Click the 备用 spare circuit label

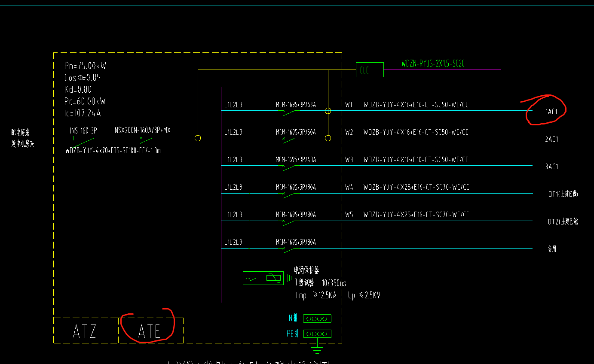[552, 249]
